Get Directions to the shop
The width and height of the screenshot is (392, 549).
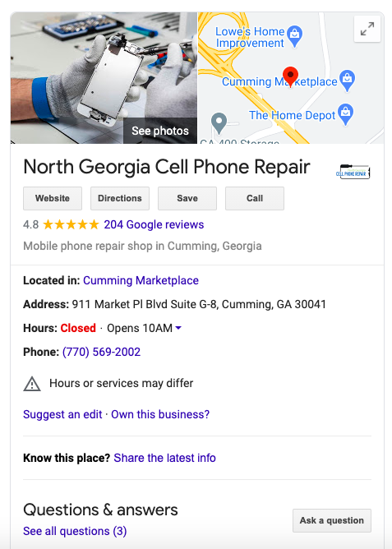120,198
